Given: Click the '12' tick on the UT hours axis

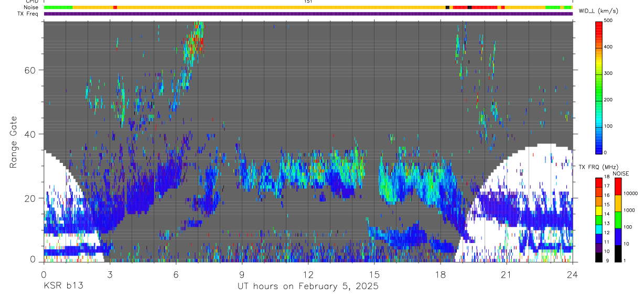Looking at the screenshot, I should pos(308,274).
